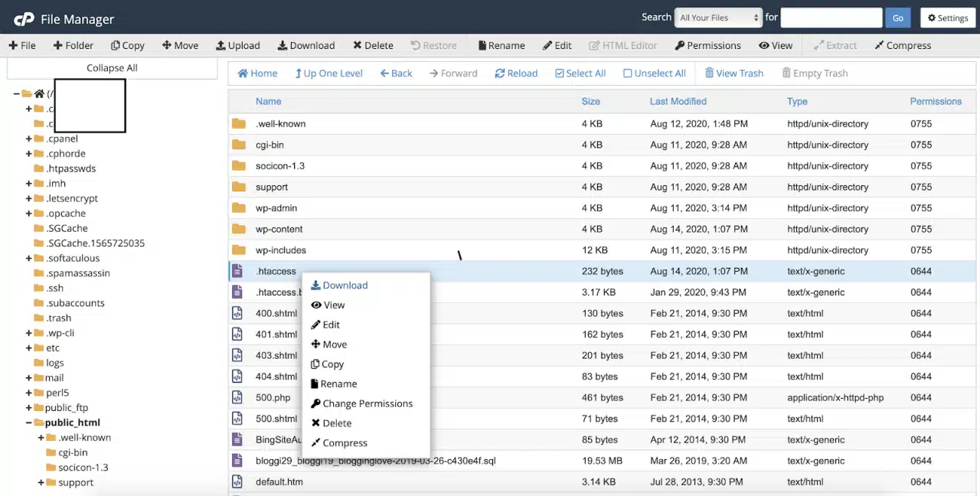Click the Delete toolbar button
The width and height of the screenshot is (980, 496).
click(x=373, y=45)
